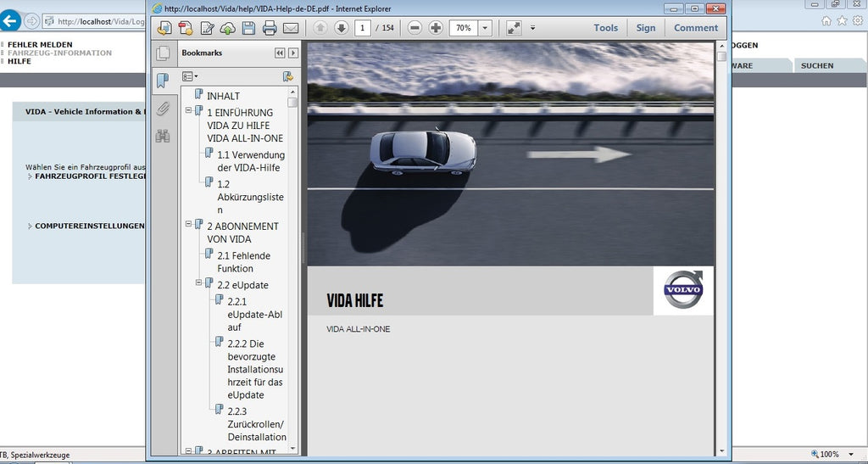Go to next page with down arrow

point(341,28)
